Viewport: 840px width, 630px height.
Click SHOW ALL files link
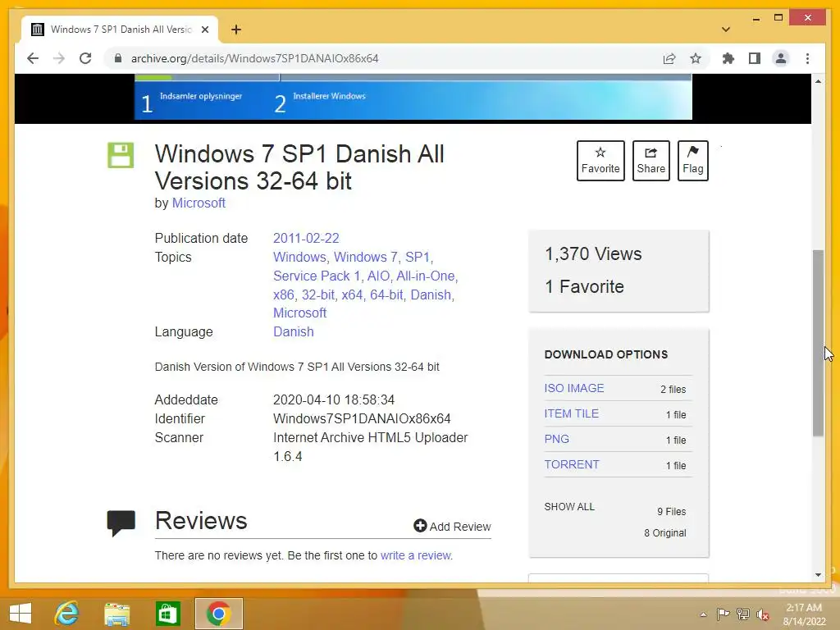[569, 507]
